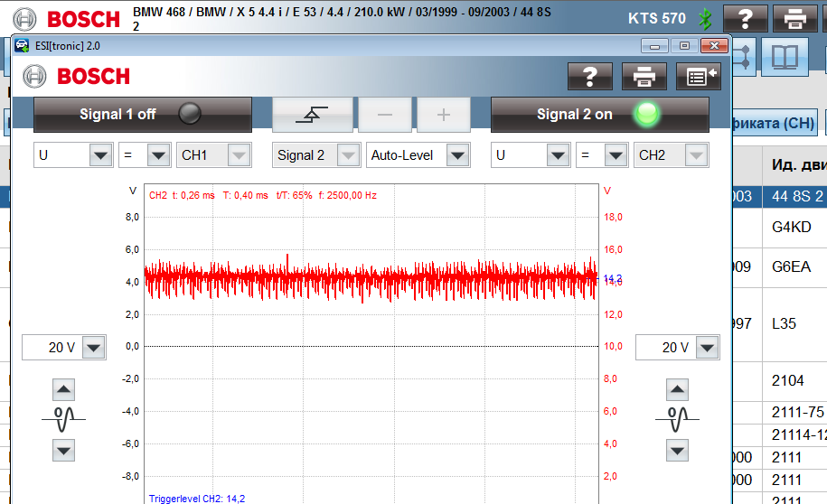Screen dimensions: 827x504
Task: Click the KTS 570 device label
Action: pos(657,18)
